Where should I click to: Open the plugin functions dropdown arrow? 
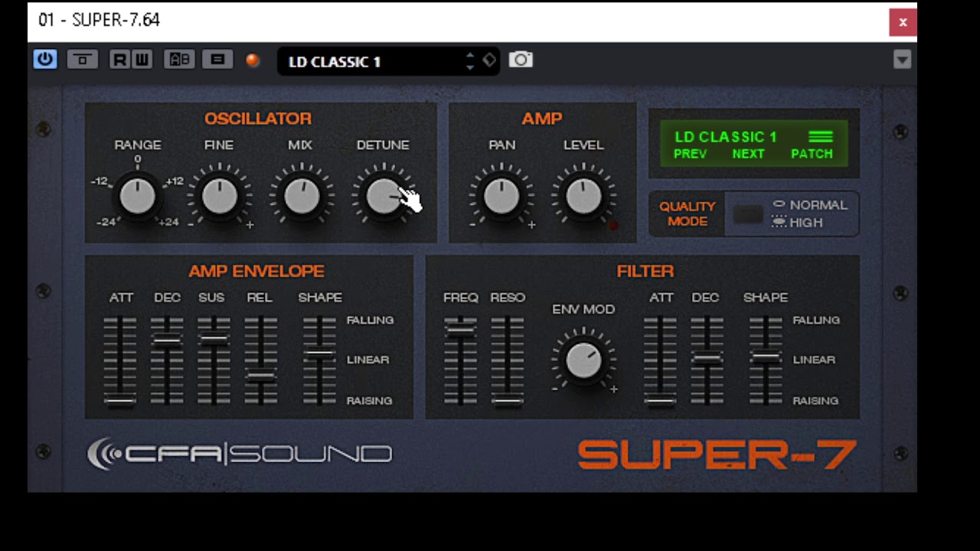coord(902,60)
